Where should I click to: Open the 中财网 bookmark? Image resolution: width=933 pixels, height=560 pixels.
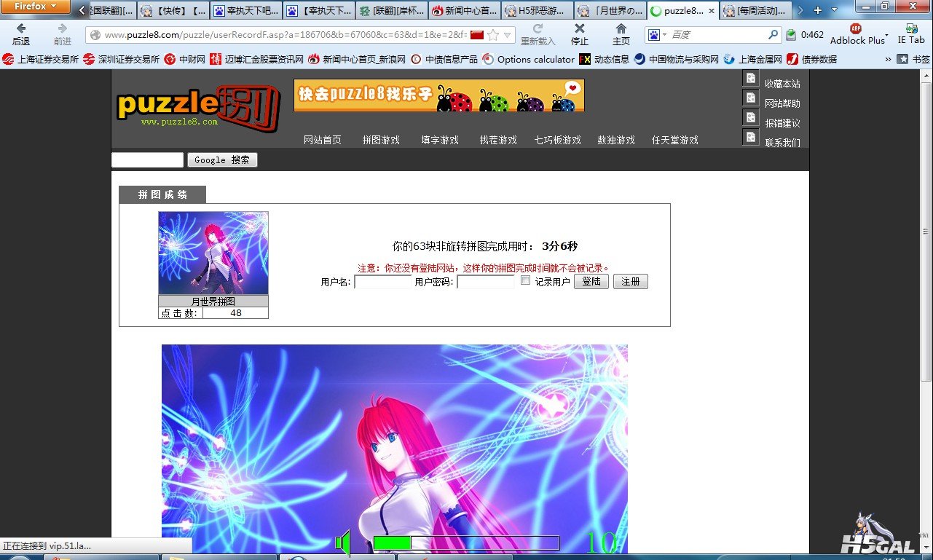[185, 60]
